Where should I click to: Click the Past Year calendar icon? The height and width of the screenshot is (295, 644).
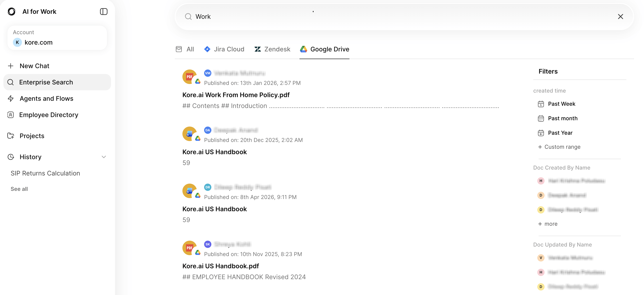(540, 133)
